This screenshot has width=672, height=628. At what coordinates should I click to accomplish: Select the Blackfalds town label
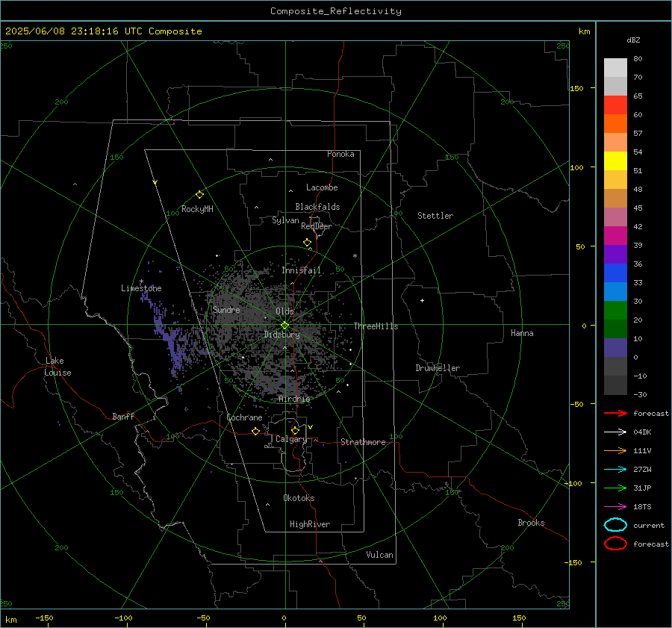tap(317, 207)
